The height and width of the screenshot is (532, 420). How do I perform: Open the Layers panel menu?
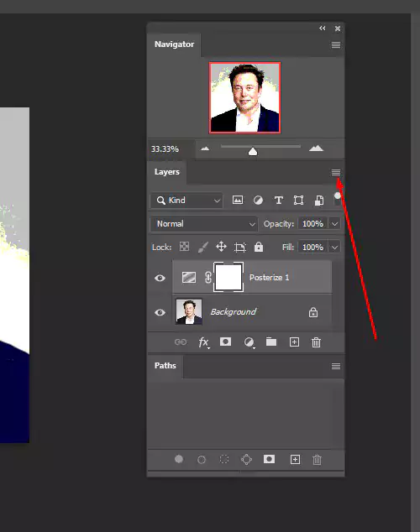click(335, 172)
